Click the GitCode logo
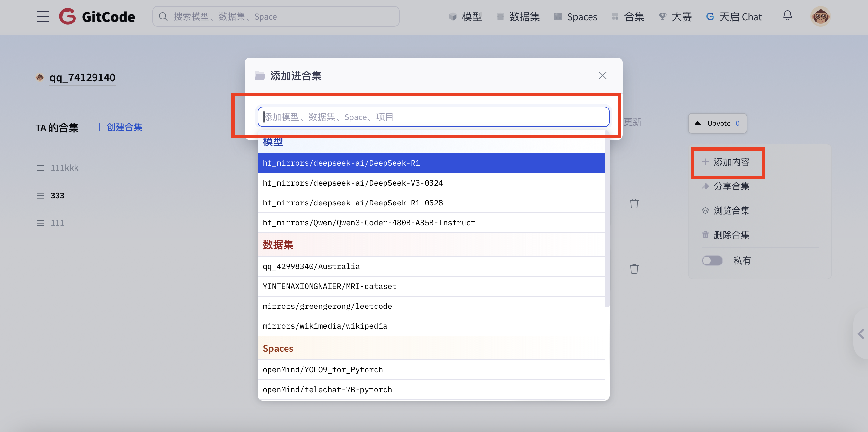The width and height of the screenshot is (868, 432). (x=97, y=16)
